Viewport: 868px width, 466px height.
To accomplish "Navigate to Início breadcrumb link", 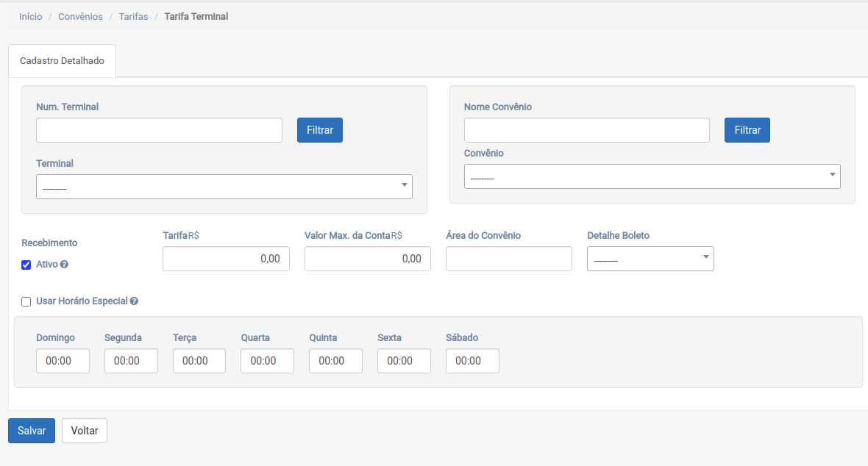I will tap(31, 16).
